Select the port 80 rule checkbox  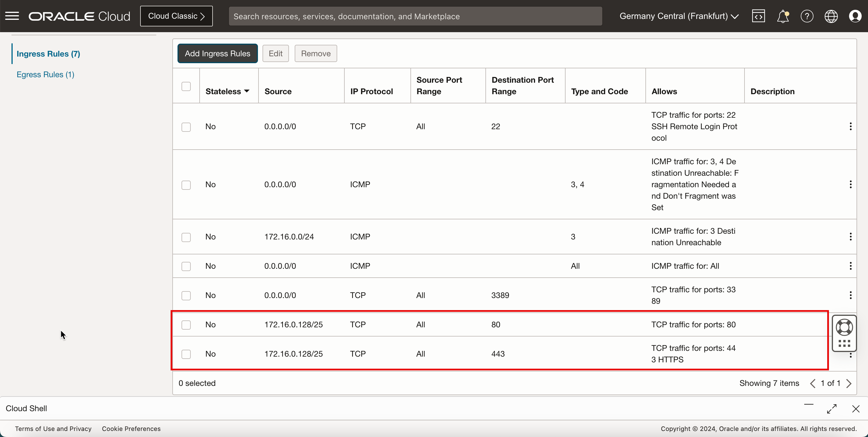pyautogui.click(x=186, y=325)
